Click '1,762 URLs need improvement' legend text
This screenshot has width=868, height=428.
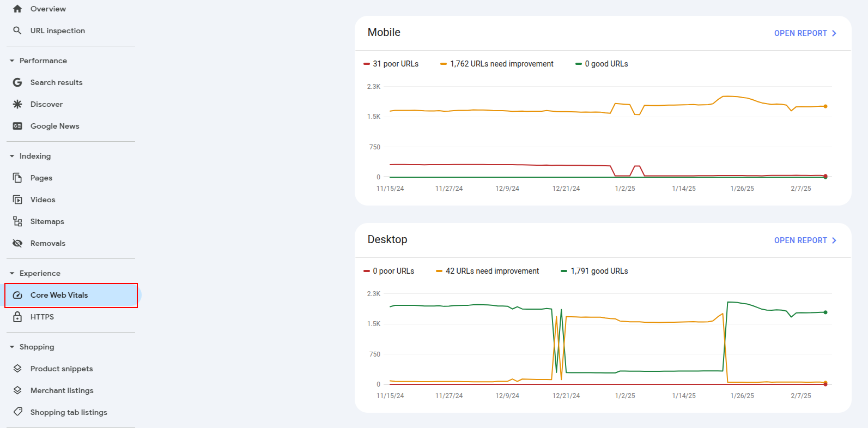502,64
